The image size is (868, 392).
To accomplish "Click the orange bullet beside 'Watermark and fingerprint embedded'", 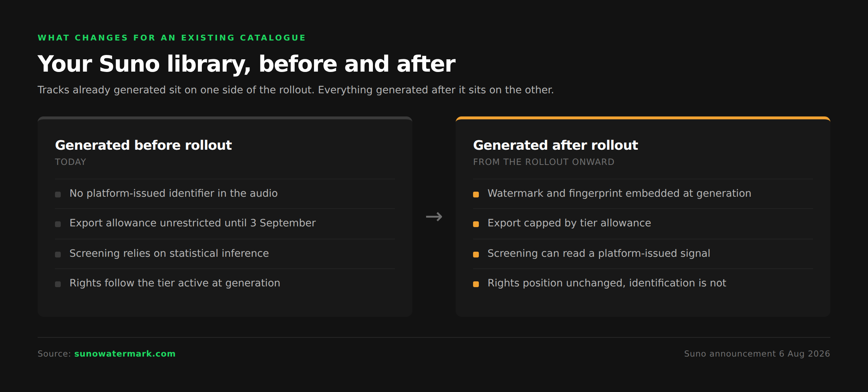I will [x=476, y=195].
